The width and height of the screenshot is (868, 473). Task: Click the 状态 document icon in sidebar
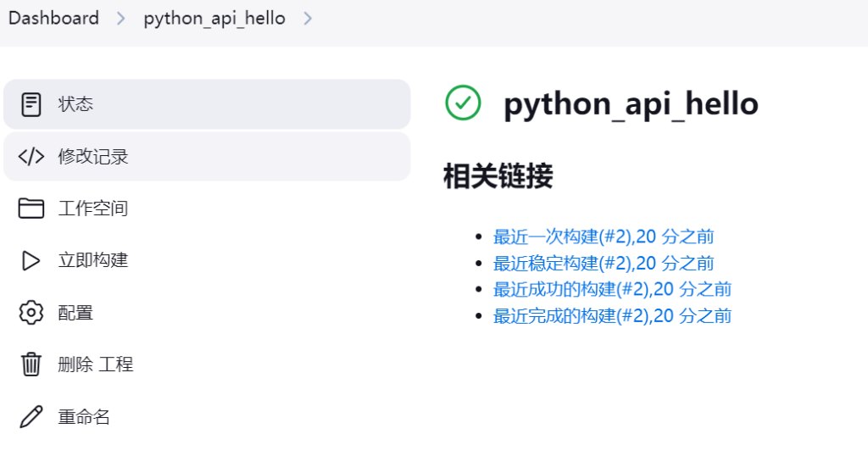point(31,104)
